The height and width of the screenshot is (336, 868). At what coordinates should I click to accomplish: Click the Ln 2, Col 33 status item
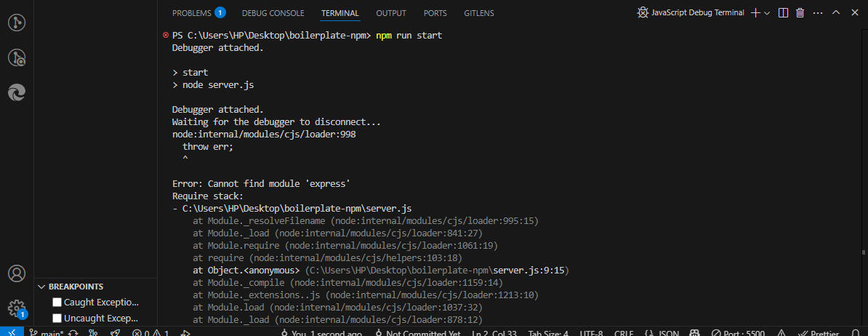click(x=494, y=333)
